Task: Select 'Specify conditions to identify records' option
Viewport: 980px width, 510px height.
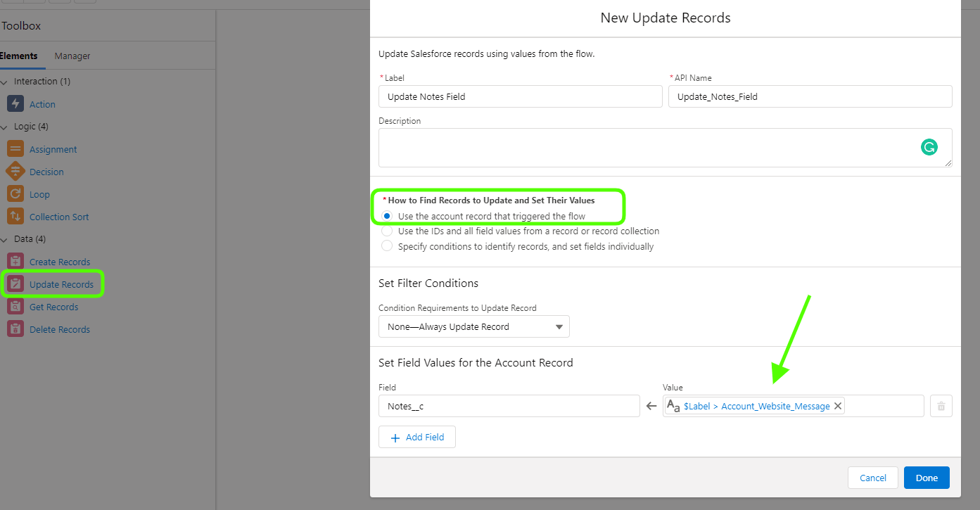Action: click(x=387, y=246)
